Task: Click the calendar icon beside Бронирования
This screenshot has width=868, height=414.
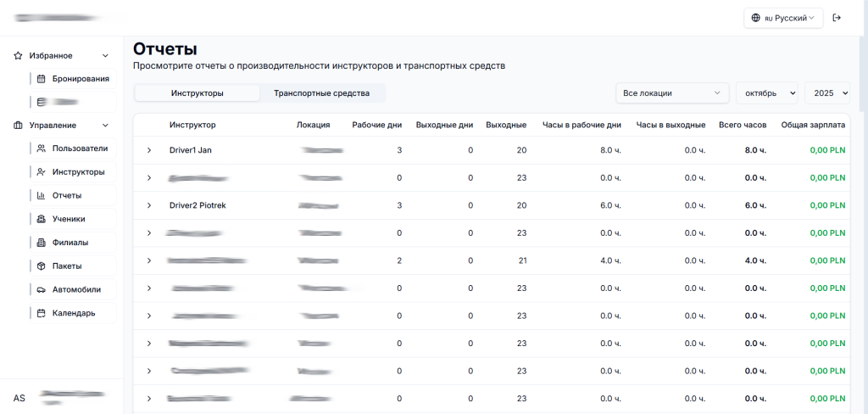Action: (x=41, y=79)
